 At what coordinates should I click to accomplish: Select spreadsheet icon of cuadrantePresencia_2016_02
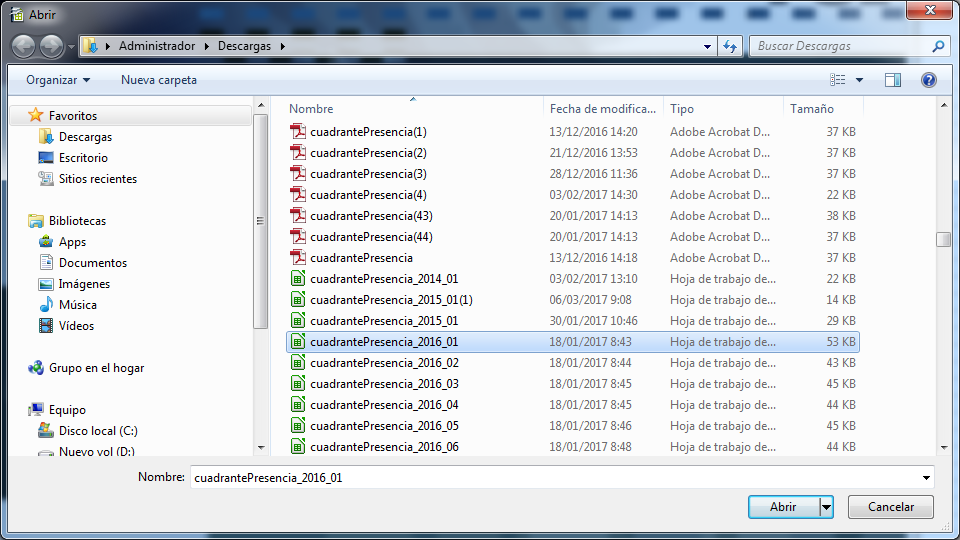coord(298,362)
